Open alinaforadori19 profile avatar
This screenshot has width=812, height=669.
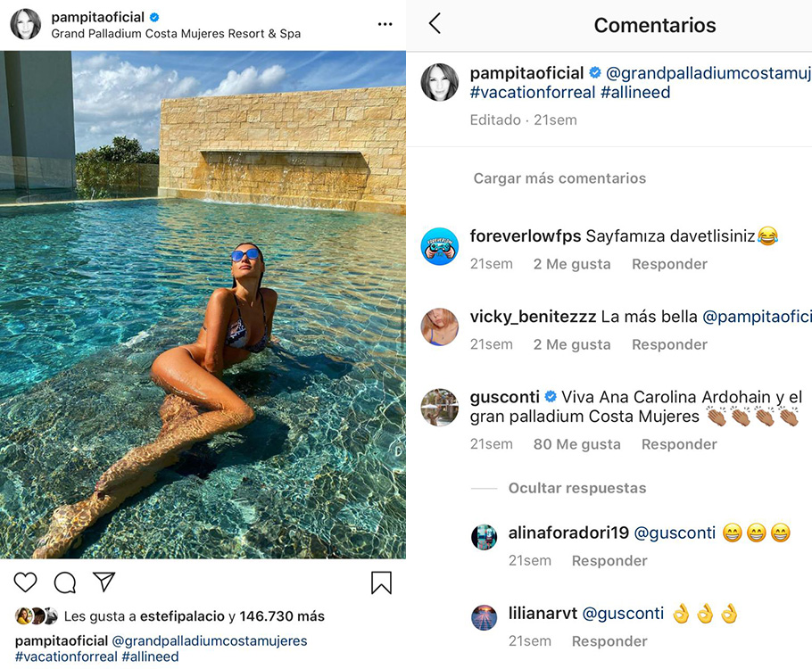pyautogui.click(x=484, y=537)
